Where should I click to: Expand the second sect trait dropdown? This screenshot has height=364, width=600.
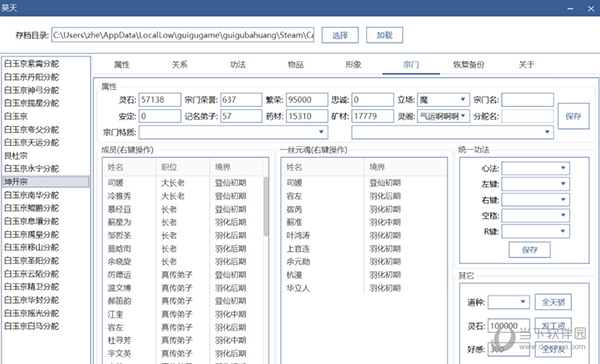click(x=452, y=132)
